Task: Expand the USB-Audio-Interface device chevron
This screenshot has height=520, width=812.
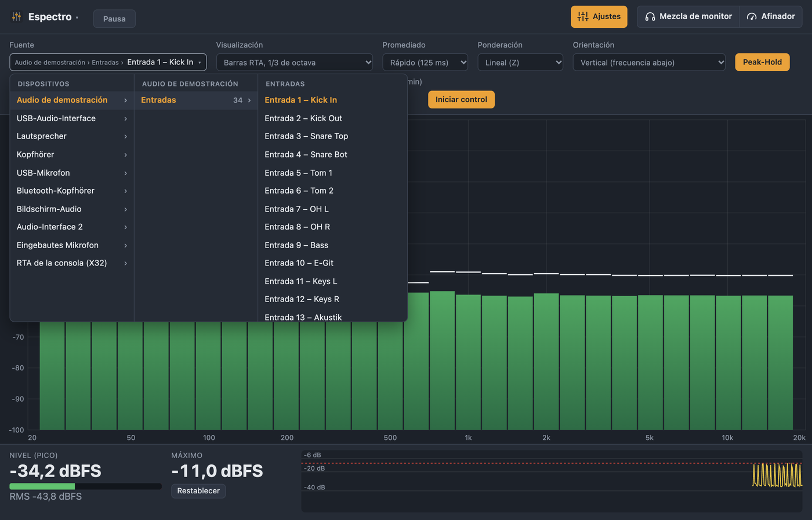Action: 125,118
